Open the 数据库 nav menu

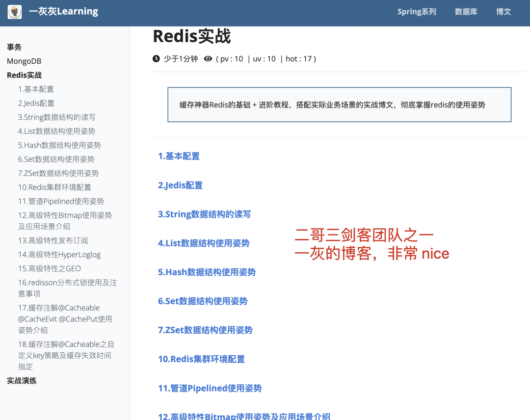[x=466, y=12]
